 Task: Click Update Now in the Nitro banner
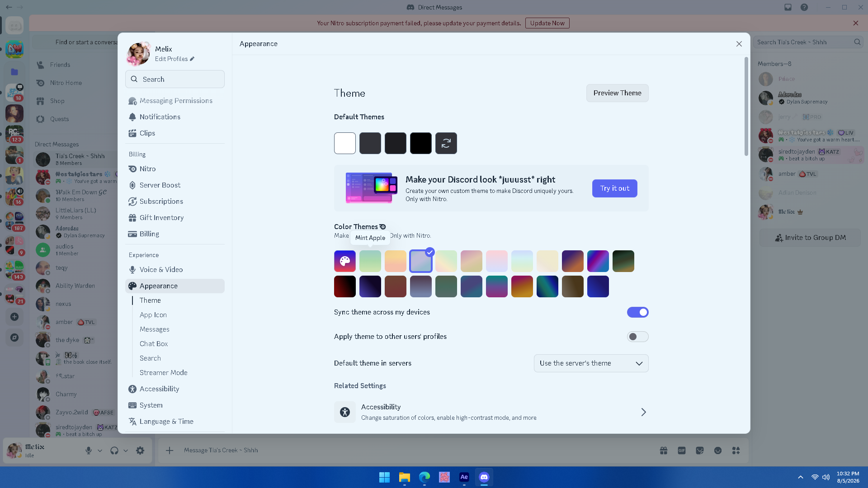point(547,23)
